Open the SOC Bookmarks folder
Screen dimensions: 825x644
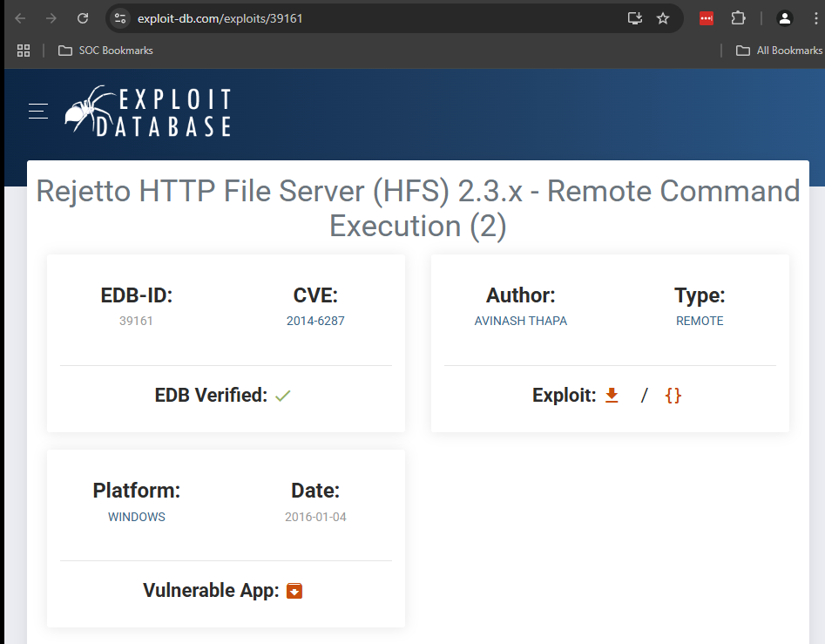(x=105, y=51)
